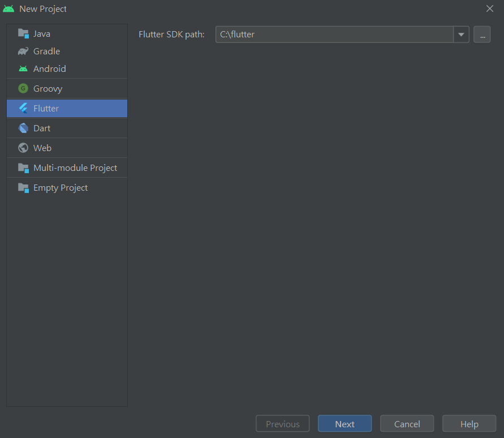Click the disabled Previous button
The image size is (504, 438).
point(282,424)
